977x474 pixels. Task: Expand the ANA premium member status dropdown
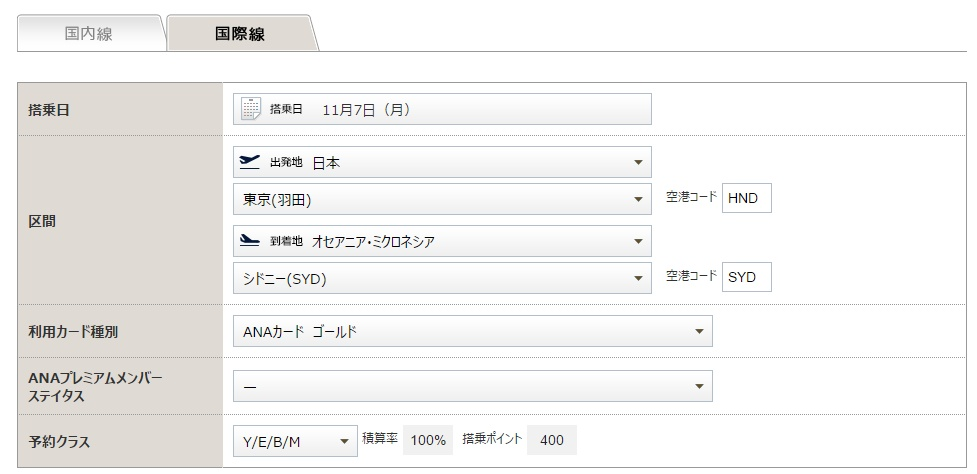tap(473, 386)
